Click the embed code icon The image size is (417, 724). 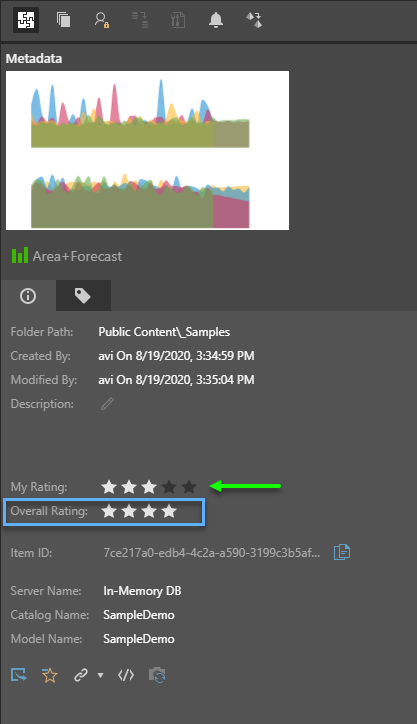click(126, 676)
